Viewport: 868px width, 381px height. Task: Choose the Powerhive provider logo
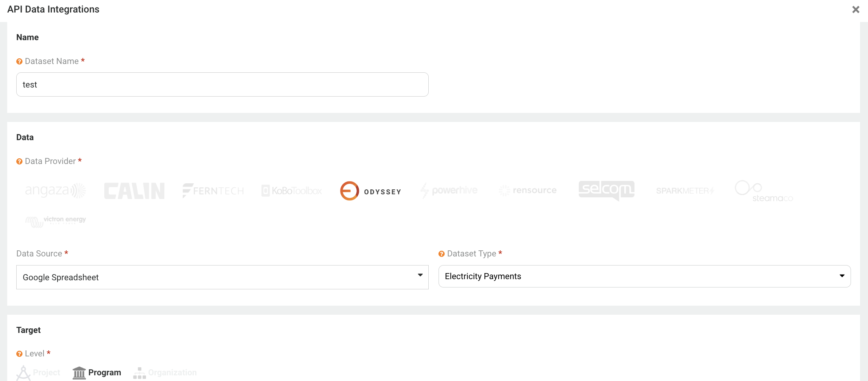(x=449, y=190)
